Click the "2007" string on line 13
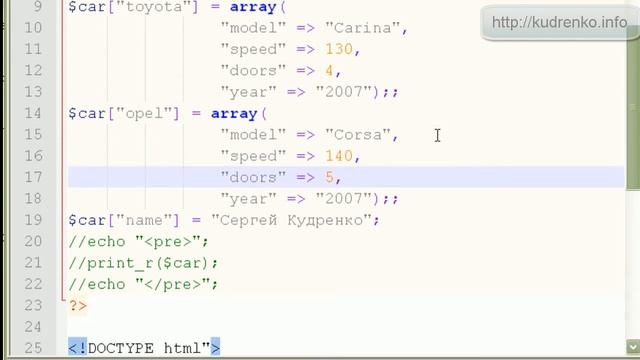Image resolution: width=640 pixels, height=360 pixels. click(x=343, y=91)
